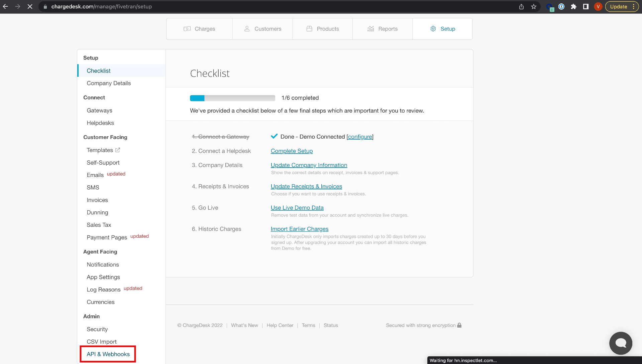
Task: Click the Products navigation icon
Action: click(308, 29)
